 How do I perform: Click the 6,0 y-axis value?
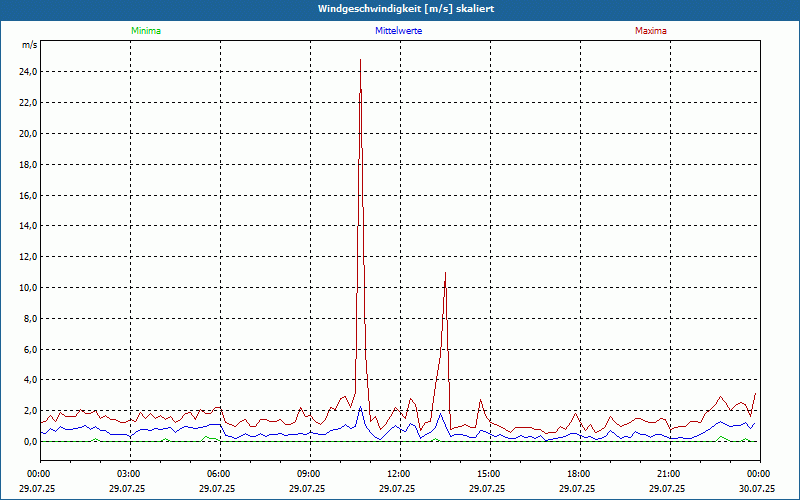coord(31,349)
